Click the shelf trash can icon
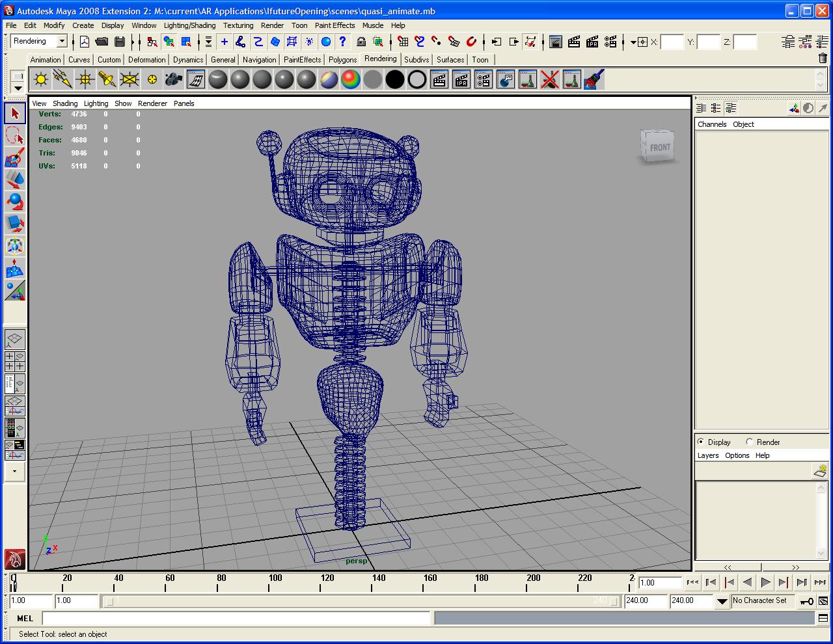This screenshot has height=644, width=833. tap(822, 58)
